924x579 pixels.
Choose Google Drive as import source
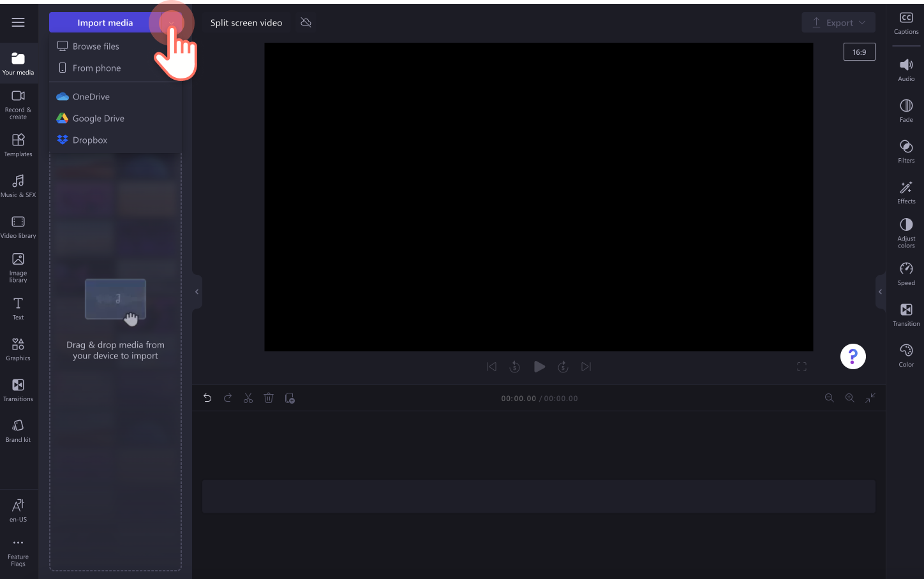tap(98, 118)
